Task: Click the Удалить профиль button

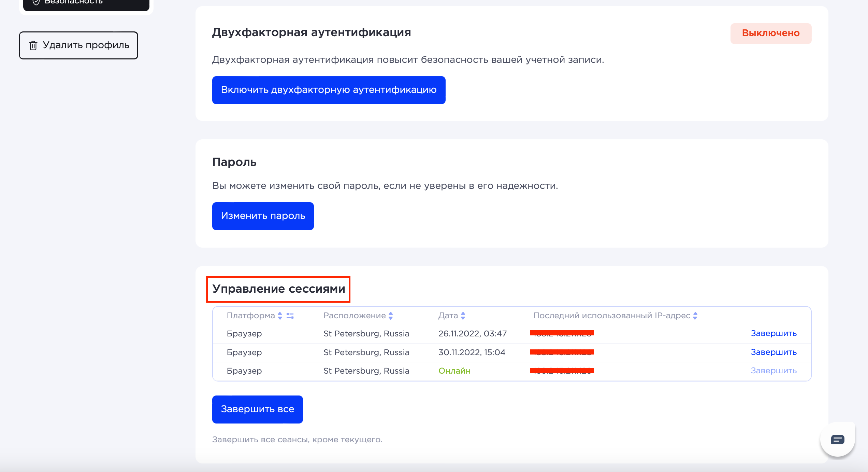Action: pos(78,45)
